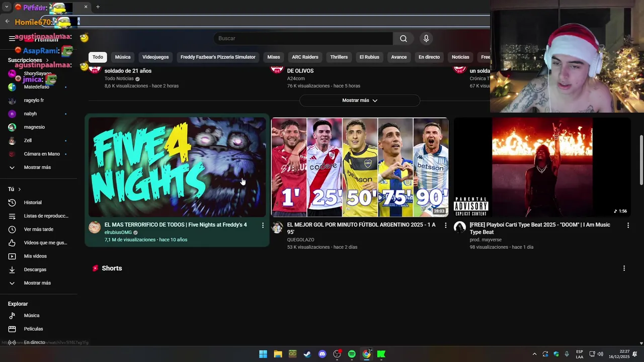Open the Tú section chevron

coord(20,189)
